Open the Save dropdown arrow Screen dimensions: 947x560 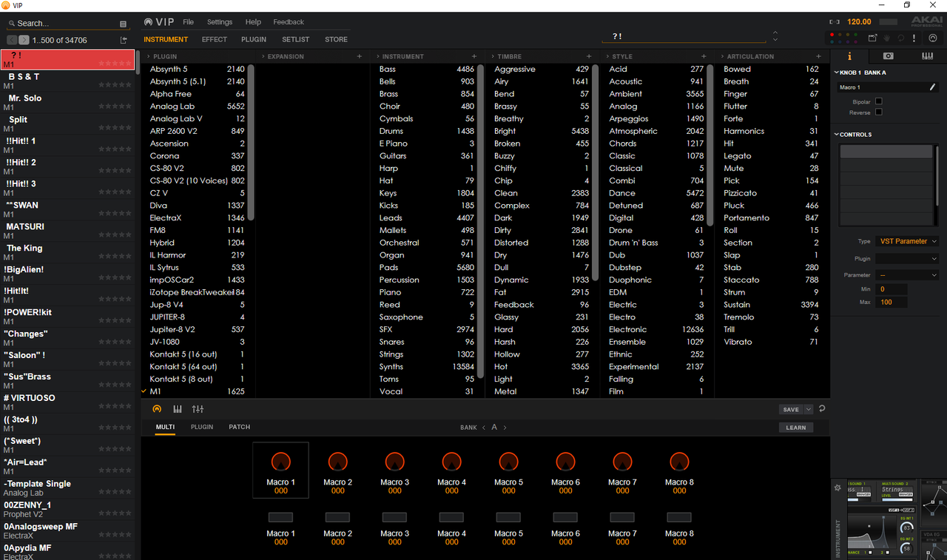click(x=809, y=409)
